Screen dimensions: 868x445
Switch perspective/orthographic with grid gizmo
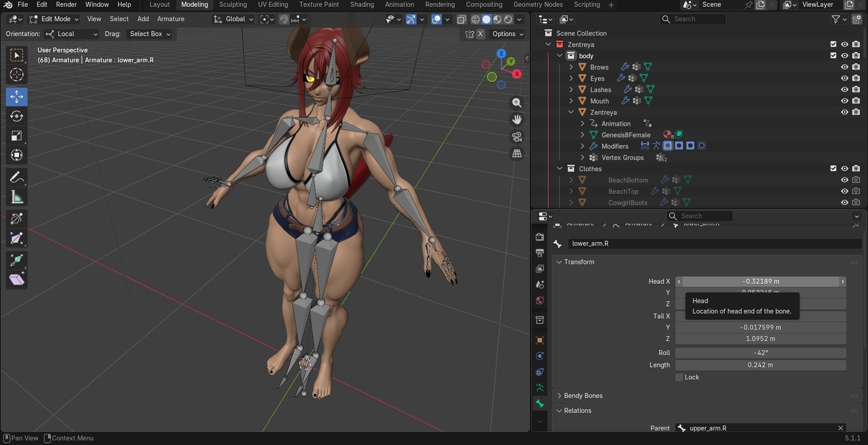517,154
